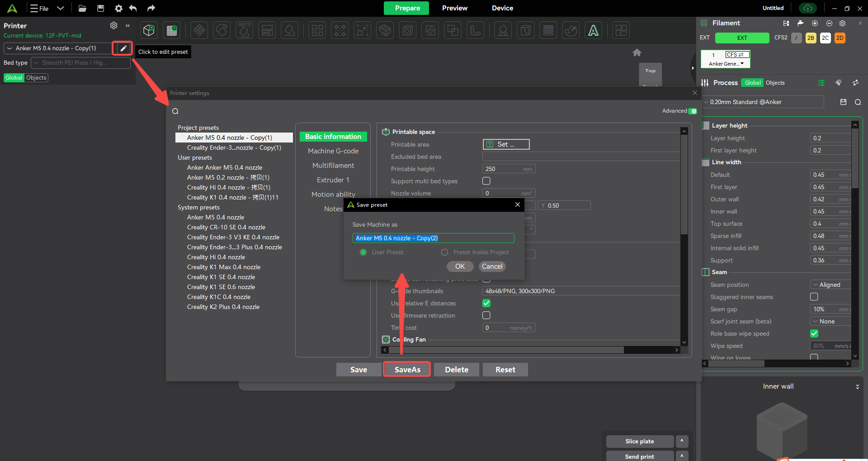
Task: Click the home view icon in viewport
Action: (637, 52)
